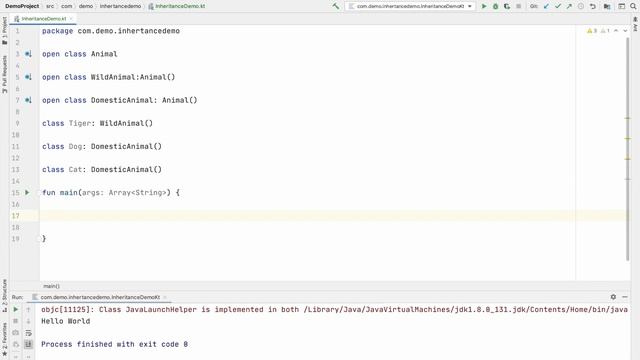Image resolution: width=640 pixels, height=360 pixels.
Task: Open the Structure sidebar tab
Action: [x=4, y=295]
